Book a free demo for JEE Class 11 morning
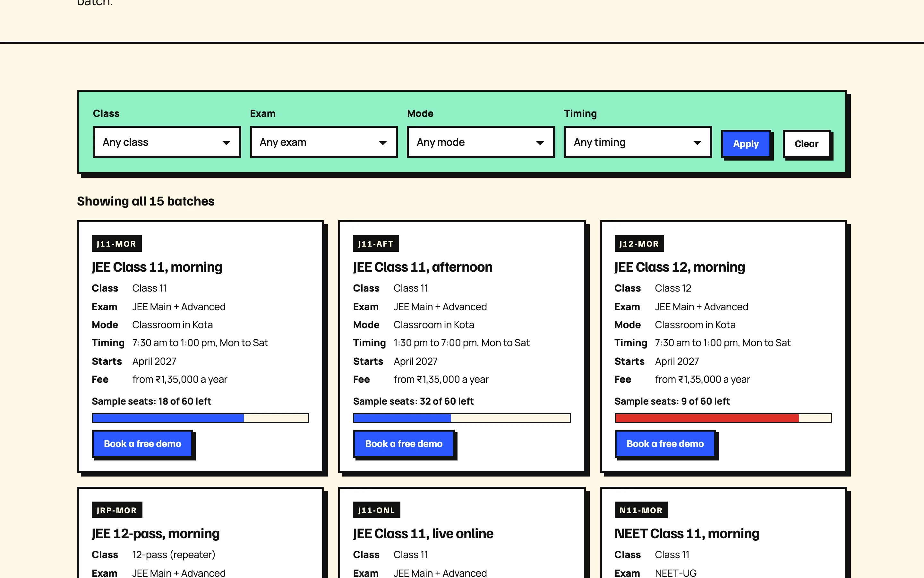 click(142, 444)
